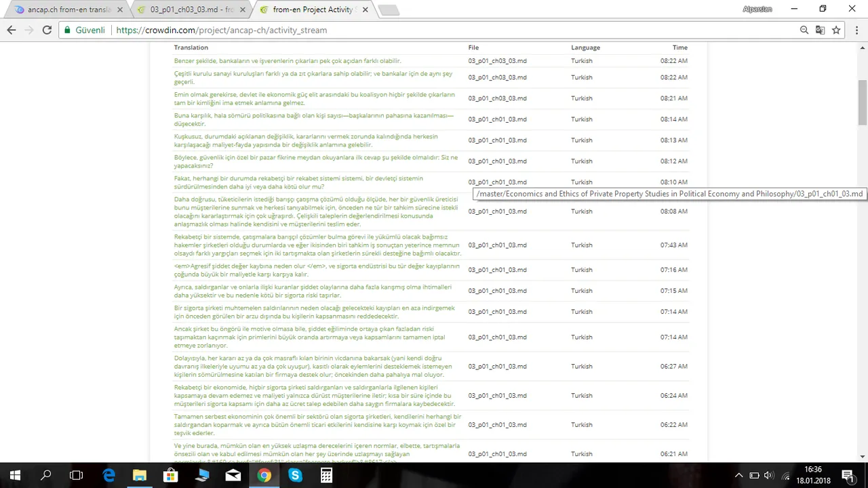Open translation starting 'Kuşkusuz, durumdaki açıklanan'

point(306,140)
